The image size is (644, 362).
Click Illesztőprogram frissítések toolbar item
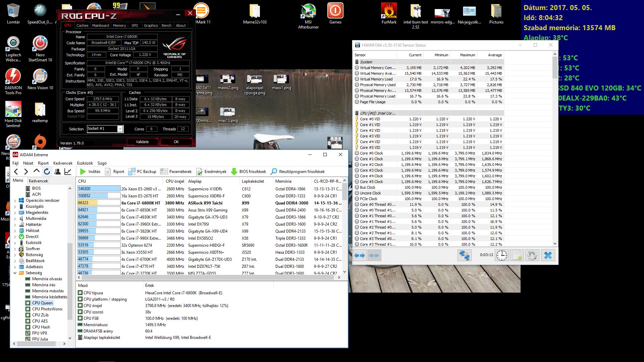(298, 172)
